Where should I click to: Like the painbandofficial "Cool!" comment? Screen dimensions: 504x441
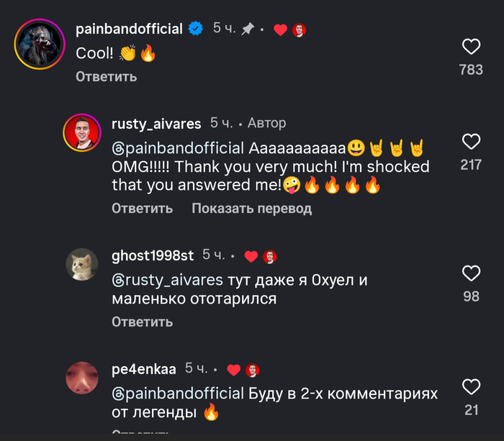point(471,47)
